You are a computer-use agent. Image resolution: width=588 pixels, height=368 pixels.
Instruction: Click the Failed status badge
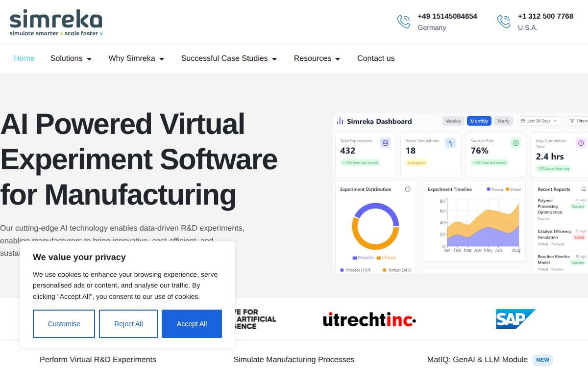coord(579,237)
